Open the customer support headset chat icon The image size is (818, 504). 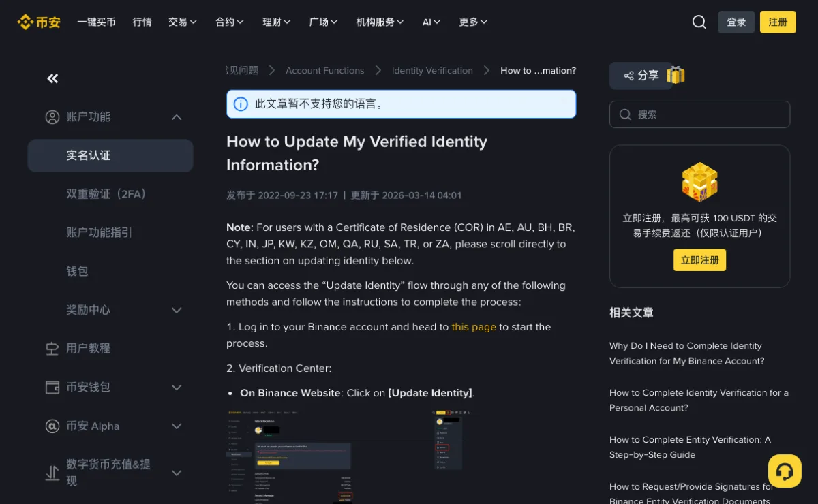point(785,471)
